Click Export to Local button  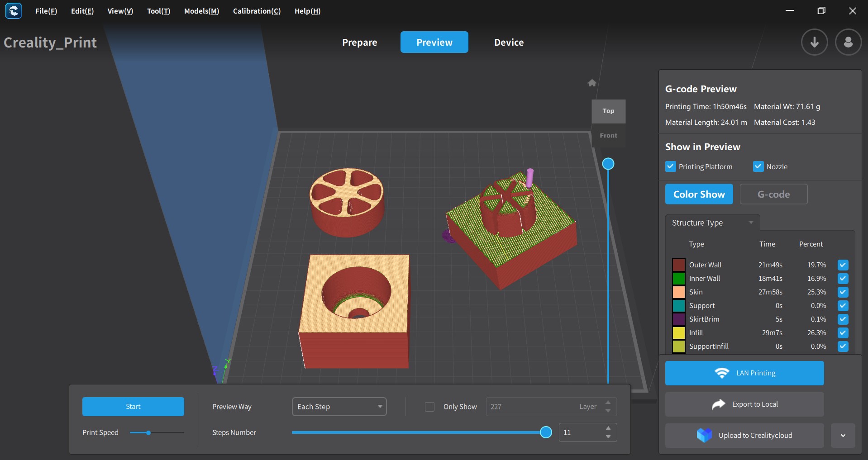[x=744, y=404]
